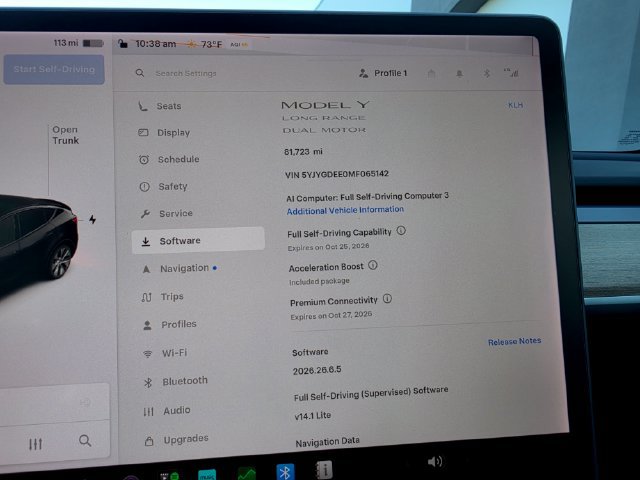The height and width of the screenshot is (480, 640).
Task: Tap the search icon on media card
Action: point(85,441)
